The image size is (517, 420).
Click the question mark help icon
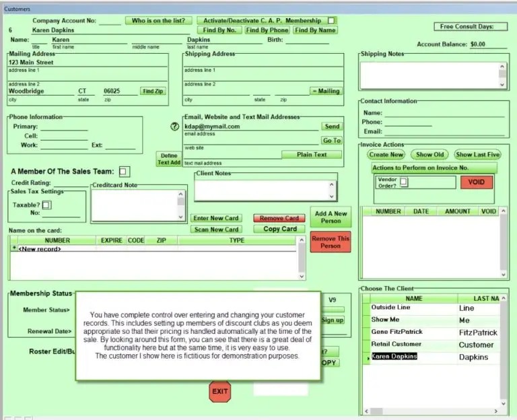tap(175, 127)
